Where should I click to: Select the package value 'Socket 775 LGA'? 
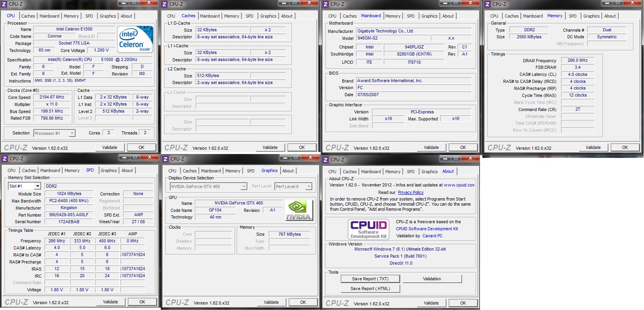(74, 43)
